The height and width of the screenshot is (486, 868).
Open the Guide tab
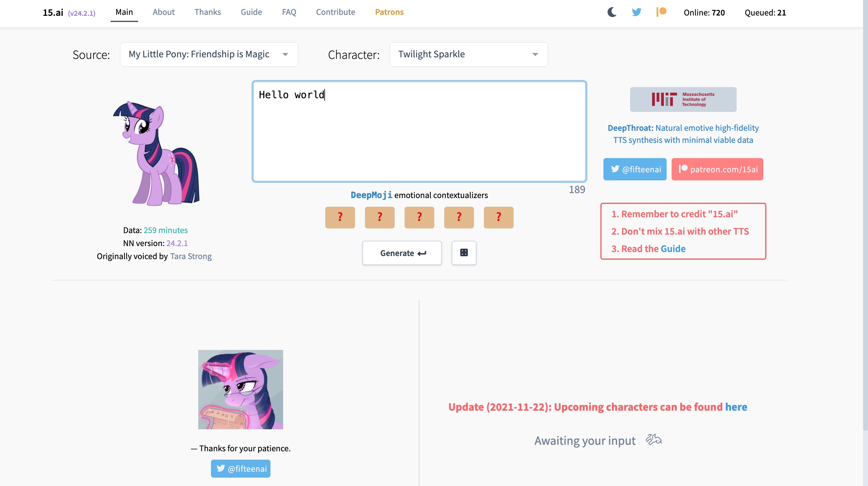pyautogui.click(x=251, y=12)
